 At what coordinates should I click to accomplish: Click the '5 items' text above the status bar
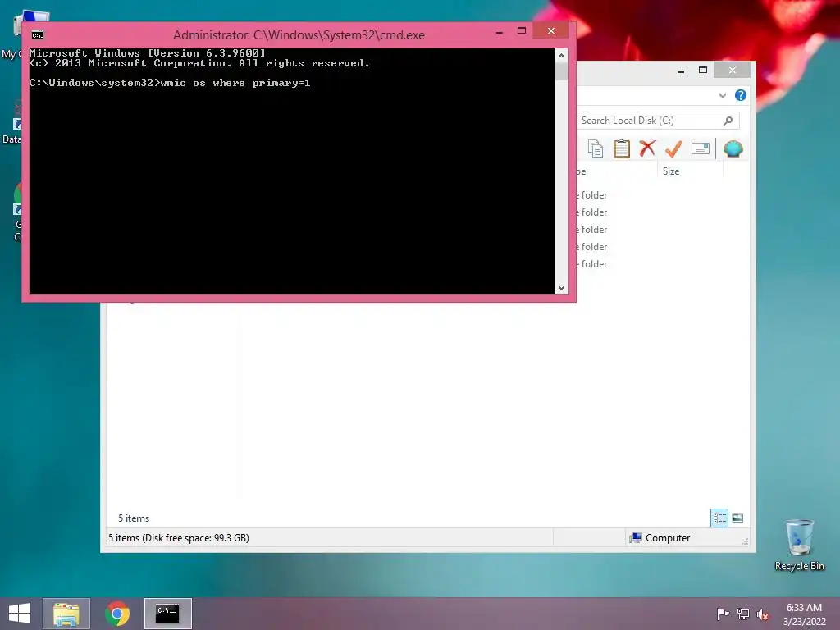[x=134, y=518]
